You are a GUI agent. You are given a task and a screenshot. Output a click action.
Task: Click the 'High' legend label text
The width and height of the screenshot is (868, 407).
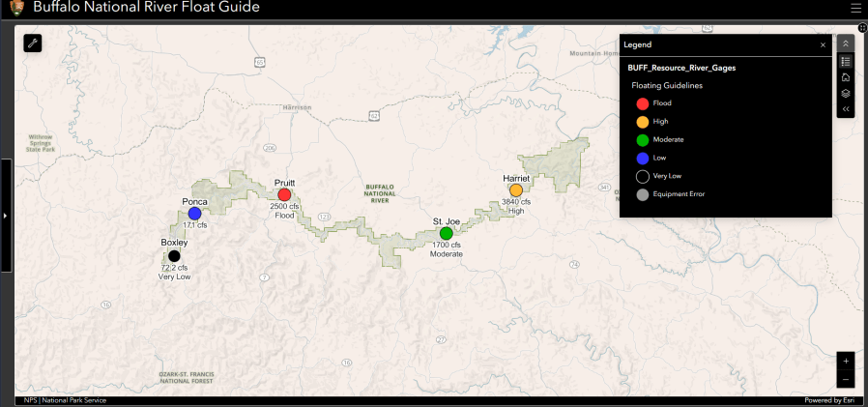pos(660,121)
